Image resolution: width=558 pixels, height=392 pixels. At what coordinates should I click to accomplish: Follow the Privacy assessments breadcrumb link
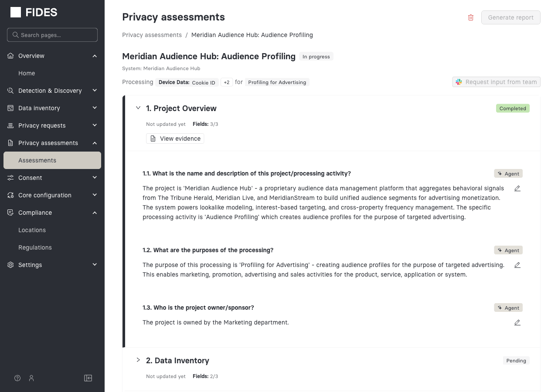tap(152, 35)
